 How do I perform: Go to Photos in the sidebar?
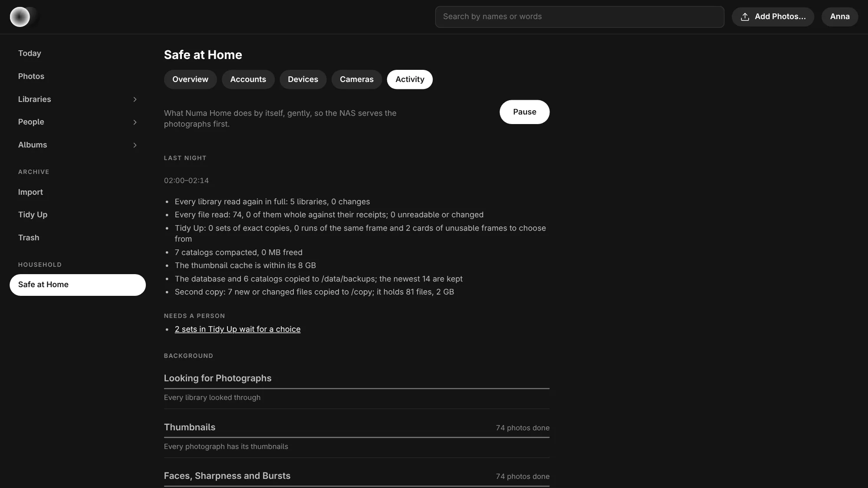77,76
